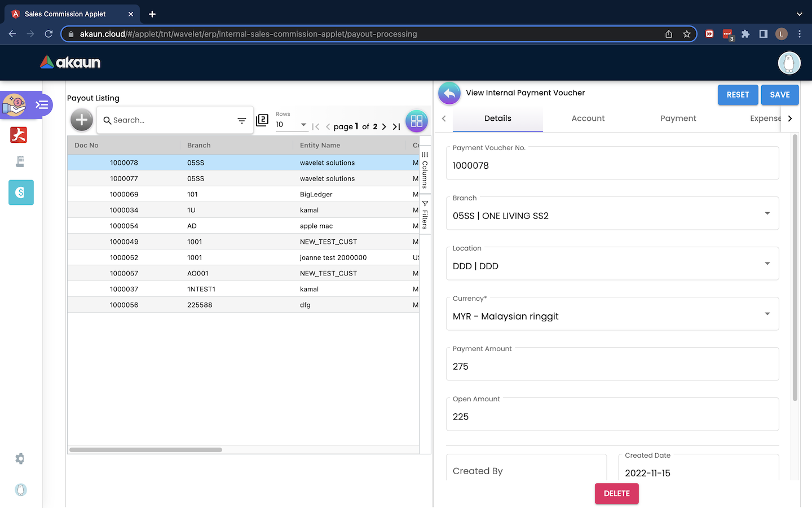Click the search filter options icon
The height and width of the screenshot is (508, 812).
(241, 120)
